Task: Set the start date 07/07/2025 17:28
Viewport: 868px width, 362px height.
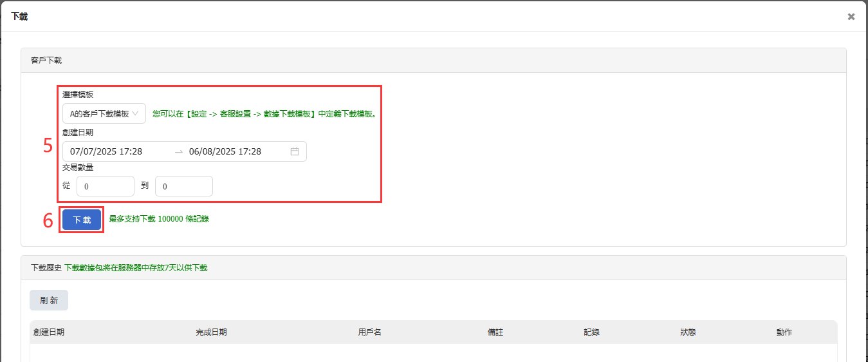Action: click(106, 151)
